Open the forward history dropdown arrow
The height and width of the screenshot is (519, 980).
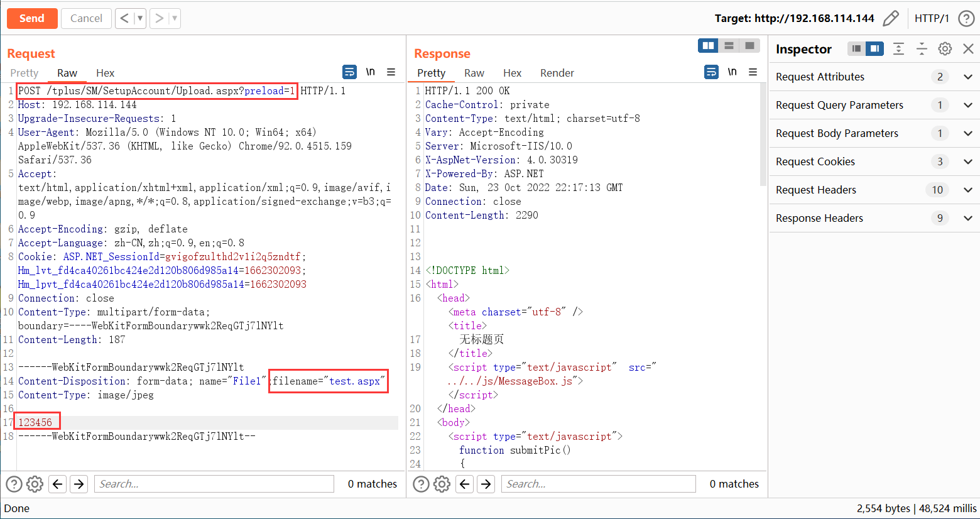(174, 18)
